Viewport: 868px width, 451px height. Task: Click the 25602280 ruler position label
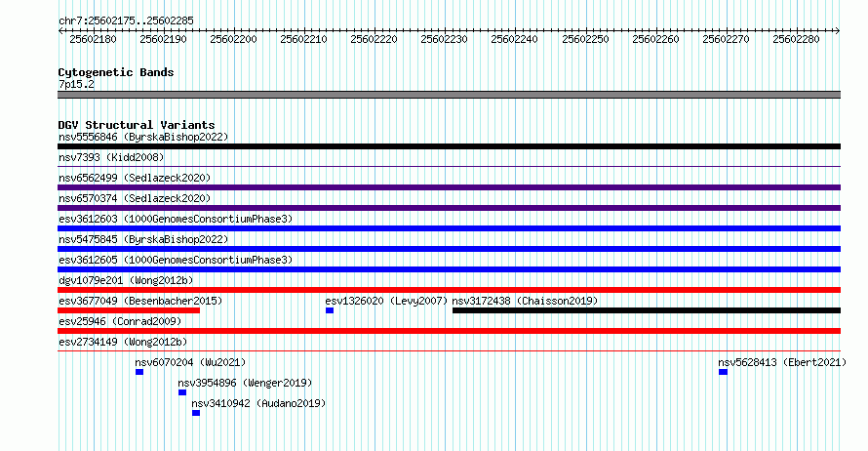[796, 39]
